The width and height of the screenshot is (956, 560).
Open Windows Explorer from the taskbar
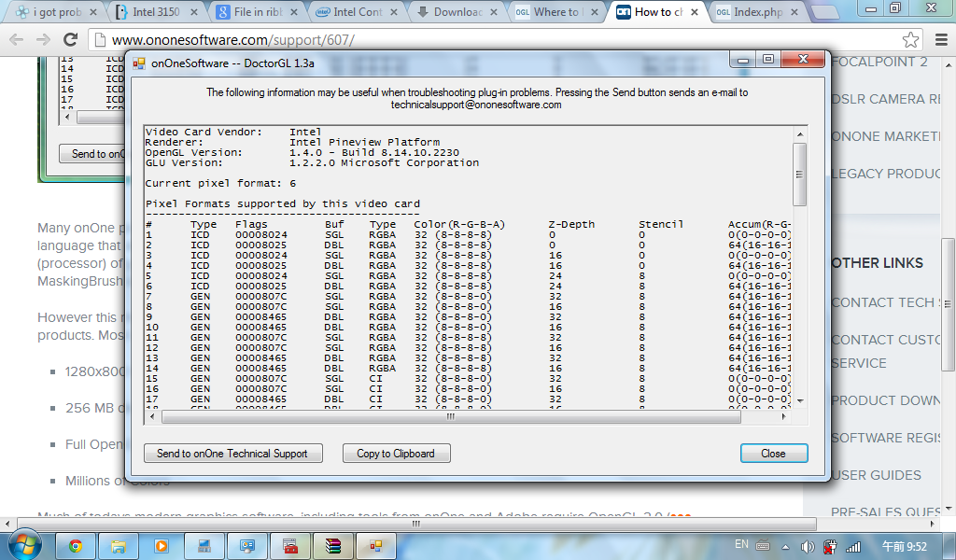119,545
